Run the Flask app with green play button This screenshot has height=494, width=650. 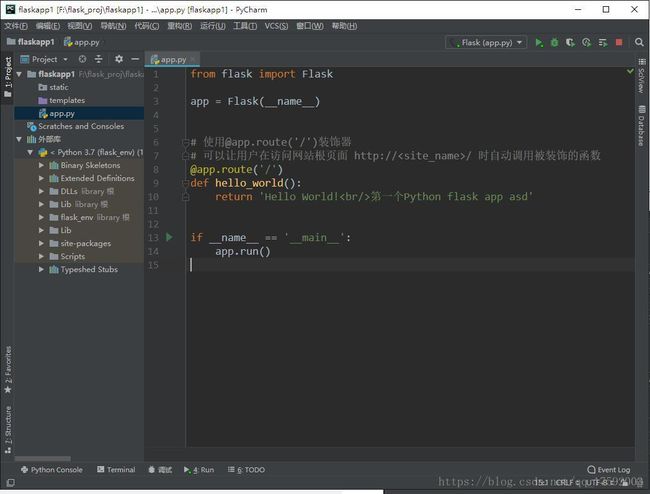coord(538,42)
